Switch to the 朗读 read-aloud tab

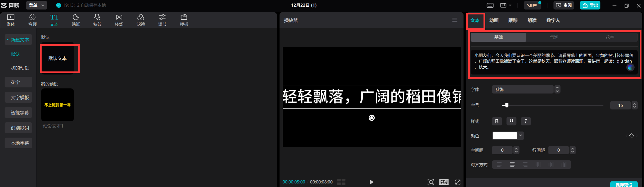click(532, 20)
